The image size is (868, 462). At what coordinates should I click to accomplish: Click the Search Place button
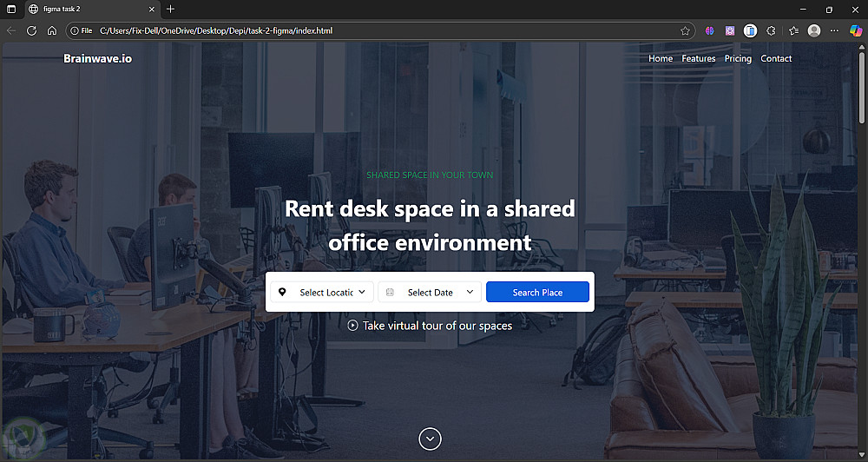pos(537,292)
